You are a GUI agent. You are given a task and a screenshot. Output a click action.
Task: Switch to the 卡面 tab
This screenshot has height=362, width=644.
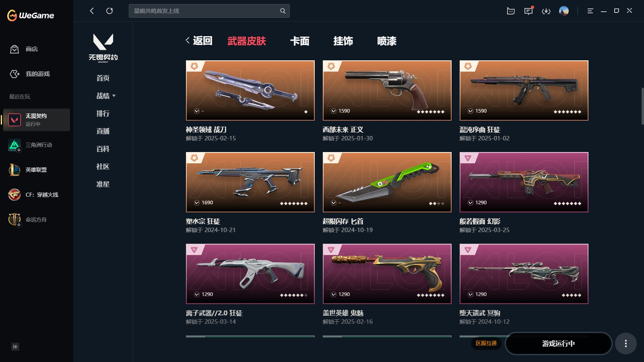click(x=300, y=41)
